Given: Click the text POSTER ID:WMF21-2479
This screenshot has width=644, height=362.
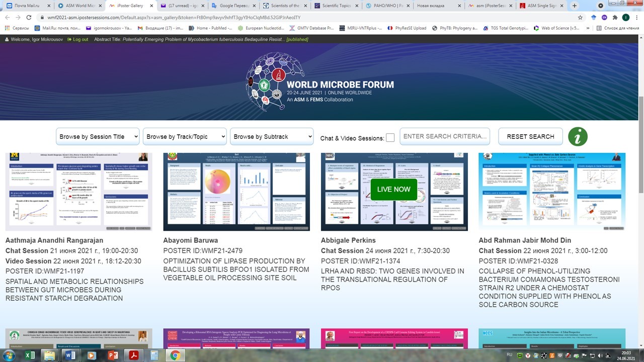Looking at the screenshot, I should (203, 251).
